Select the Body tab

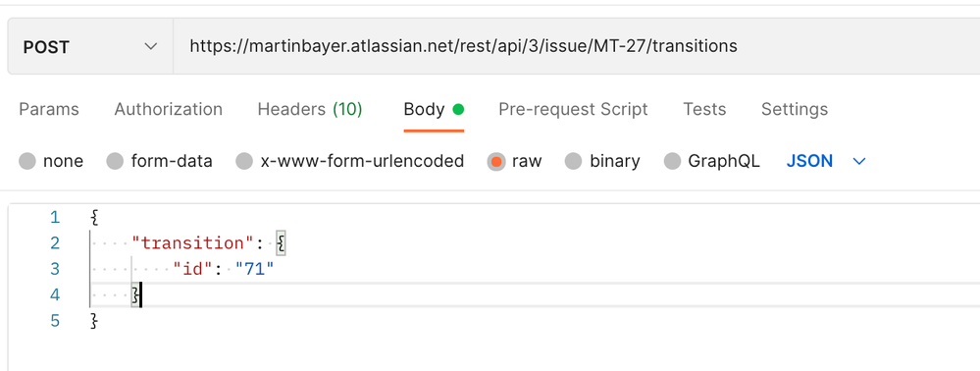pos(434,110)
